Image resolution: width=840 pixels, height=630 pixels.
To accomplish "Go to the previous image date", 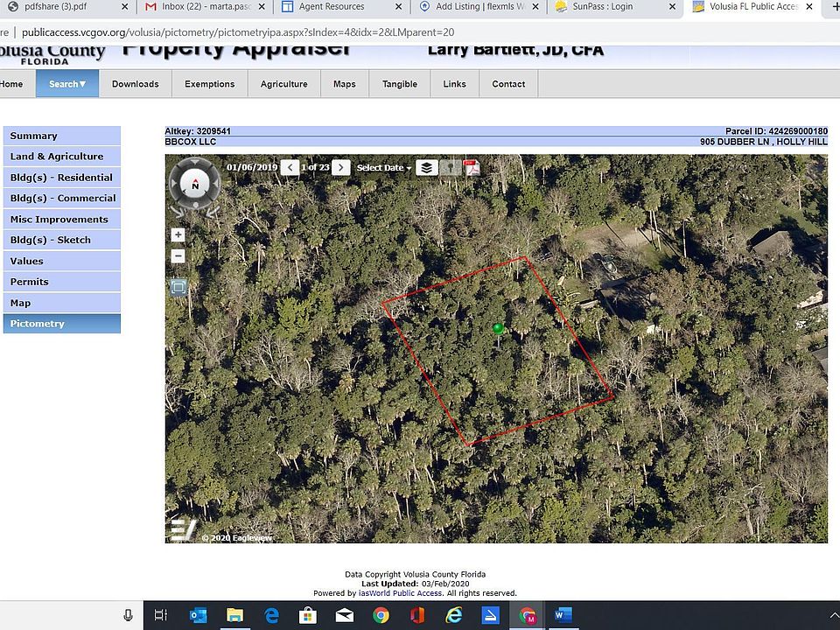I will pyautogui.click(x=290, y=168).
